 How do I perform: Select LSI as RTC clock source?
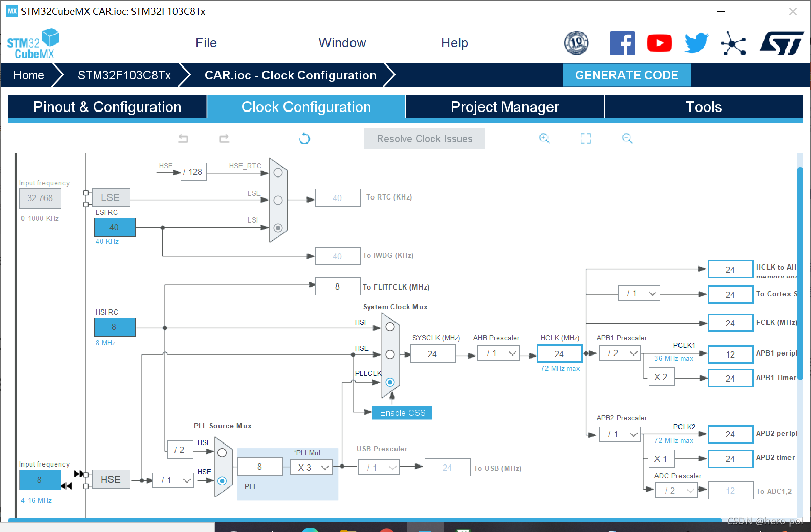(278, 228)
